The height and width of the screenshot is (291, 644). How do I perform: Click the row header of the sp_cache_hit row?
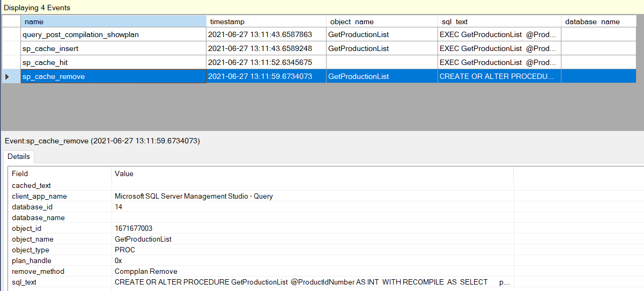coord(11,62)
